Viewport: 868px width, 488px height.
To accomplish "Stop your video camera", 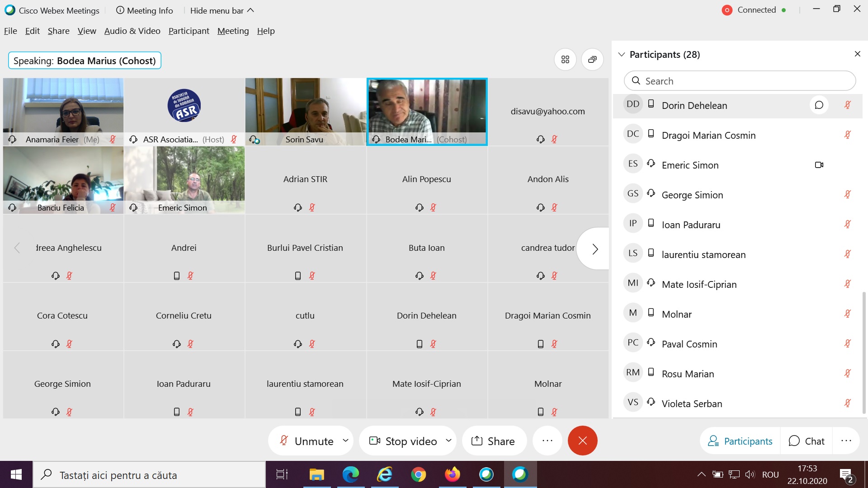I will (403, 441).
